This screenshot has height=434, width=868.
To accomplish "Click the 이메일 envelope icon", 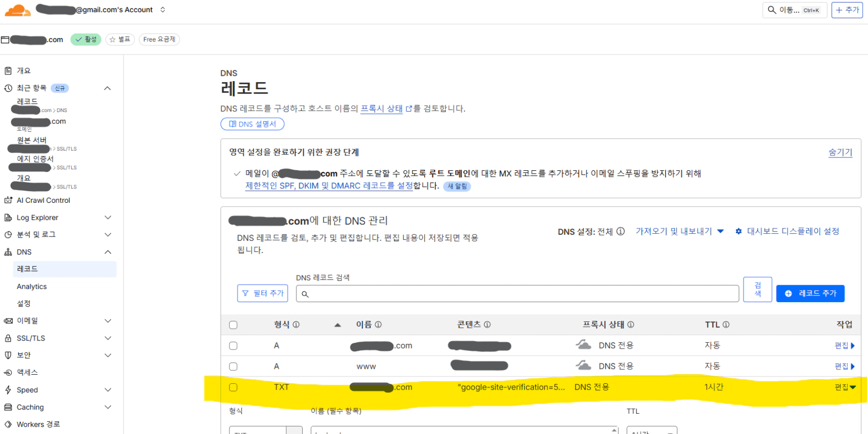I will (x=8, y=321).
